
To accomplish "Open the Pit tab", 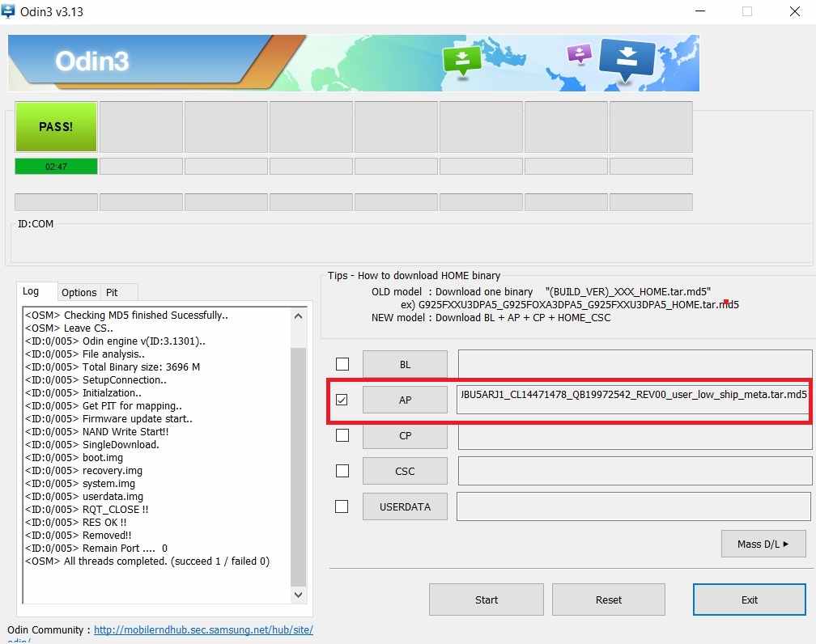I will point(112,292).
